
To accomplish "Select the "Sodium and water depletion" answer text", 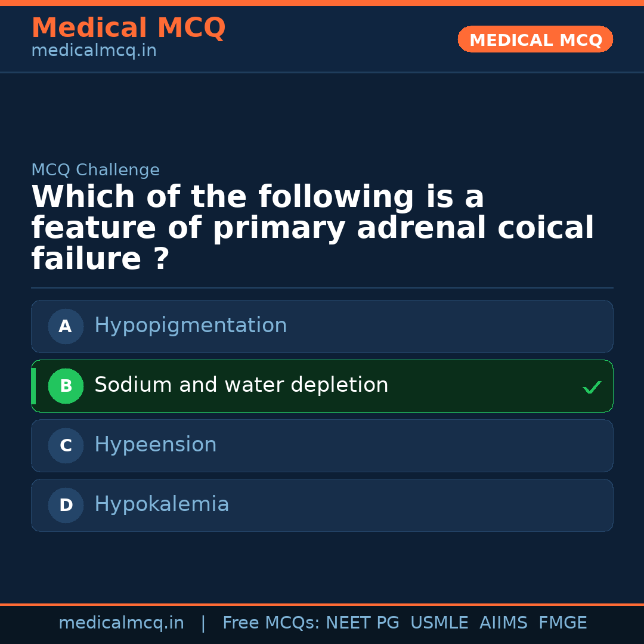I will click(241, 385).
